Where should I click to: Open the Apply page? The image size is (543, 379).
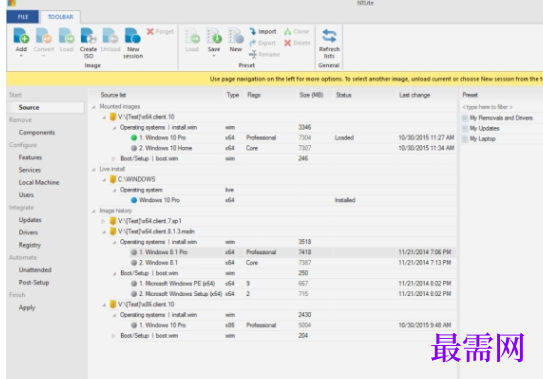[x=27, y=307]
